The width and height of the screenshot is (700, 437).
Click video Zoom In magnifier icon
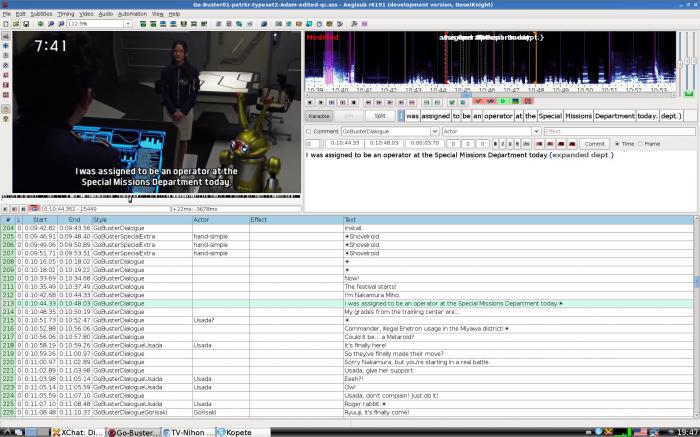pos(50,24)
